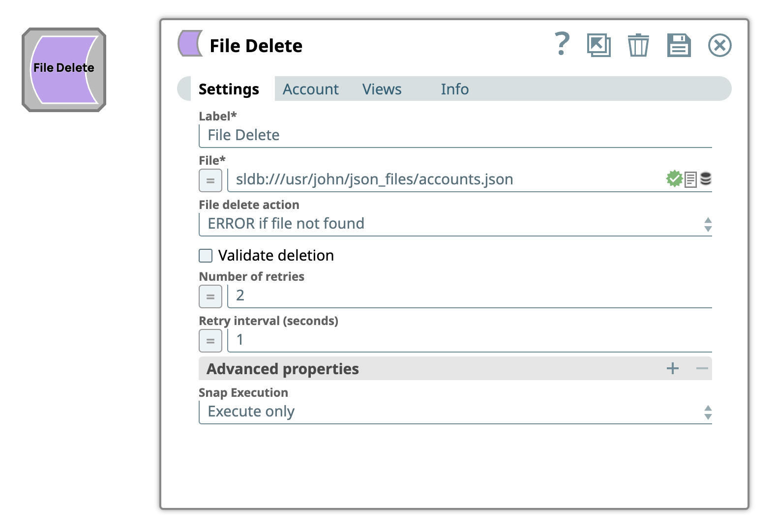Delete the Snap using trash icon
The width and height of the screenshot is (777, 532).
pyautogui.click(x=638, y=45)
